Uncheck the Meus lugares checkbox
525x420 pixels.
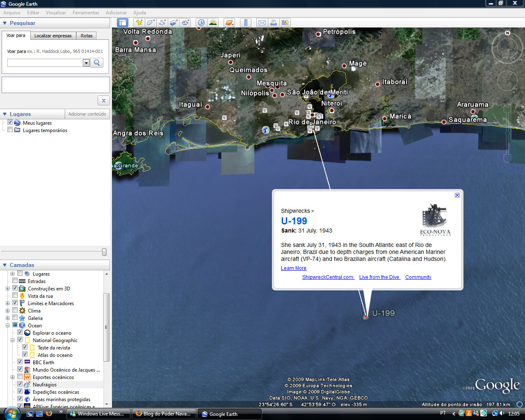(10, 122)
